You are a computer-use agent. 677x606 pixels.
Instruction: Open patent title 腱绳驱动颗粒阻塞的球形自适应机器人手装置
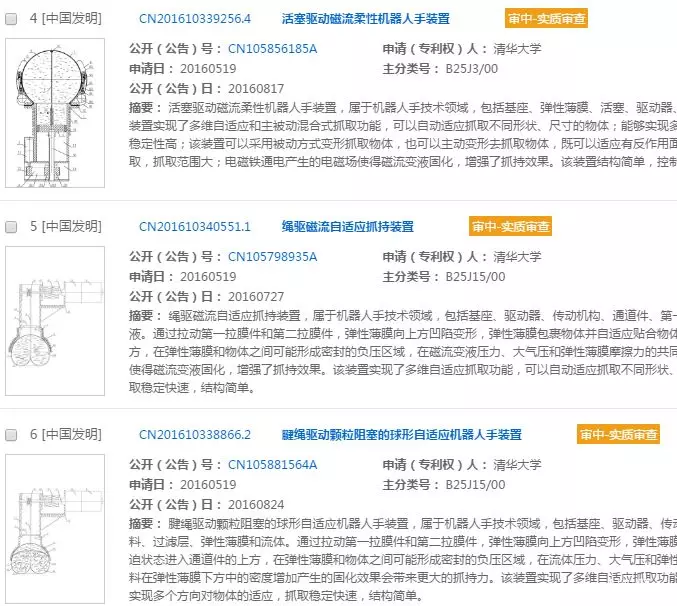(x=402, y=435)
